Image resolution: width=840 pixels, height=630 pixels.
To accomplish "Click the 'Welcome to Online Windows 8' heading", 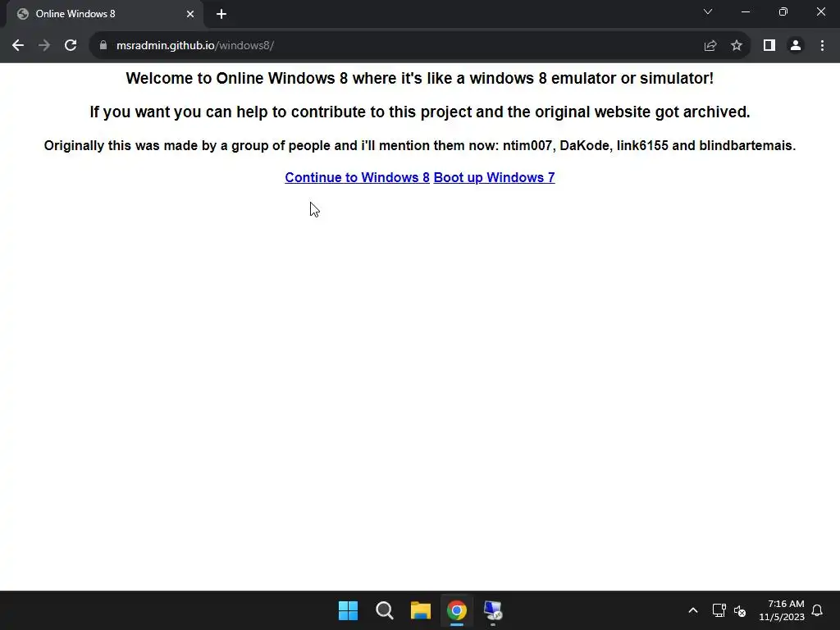I will pos(419,78).
